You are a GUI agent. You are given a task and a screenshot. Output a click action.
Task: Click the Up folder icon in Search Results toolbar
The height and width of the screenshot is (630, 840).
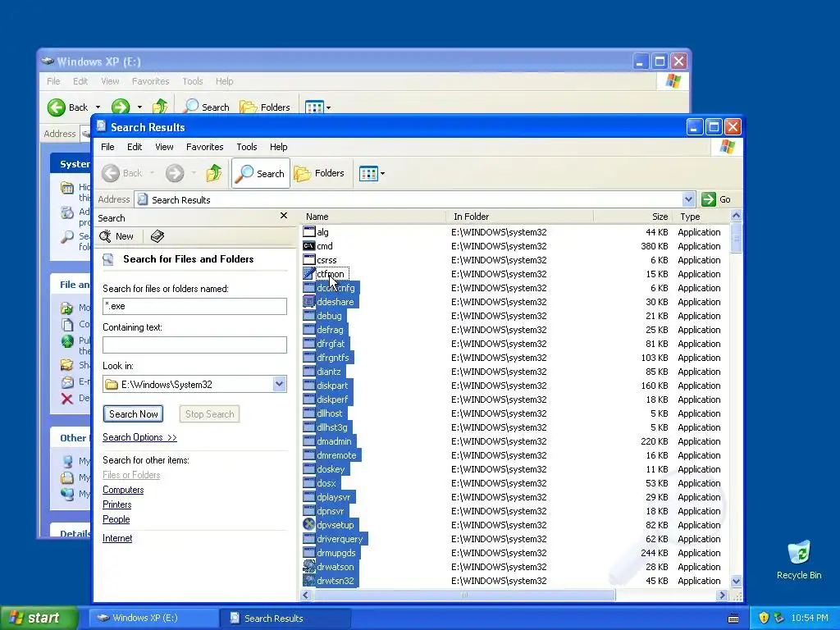coord(214,173)
